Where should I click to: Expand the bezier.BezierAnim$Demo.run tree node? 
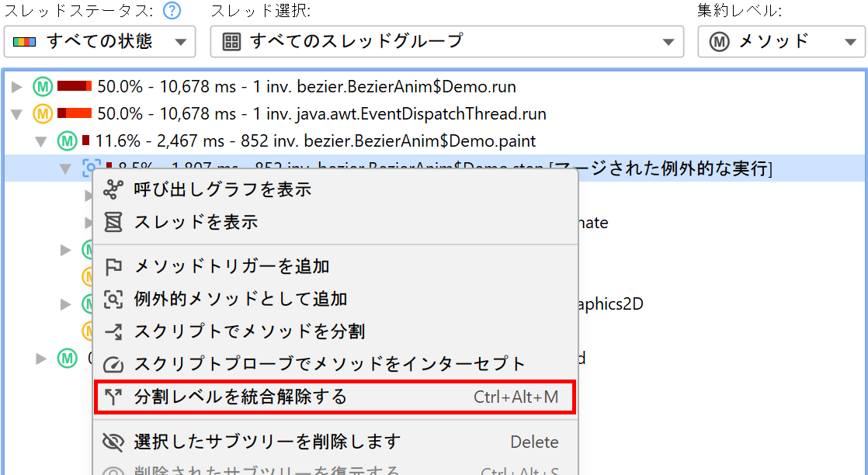(17, 87)
